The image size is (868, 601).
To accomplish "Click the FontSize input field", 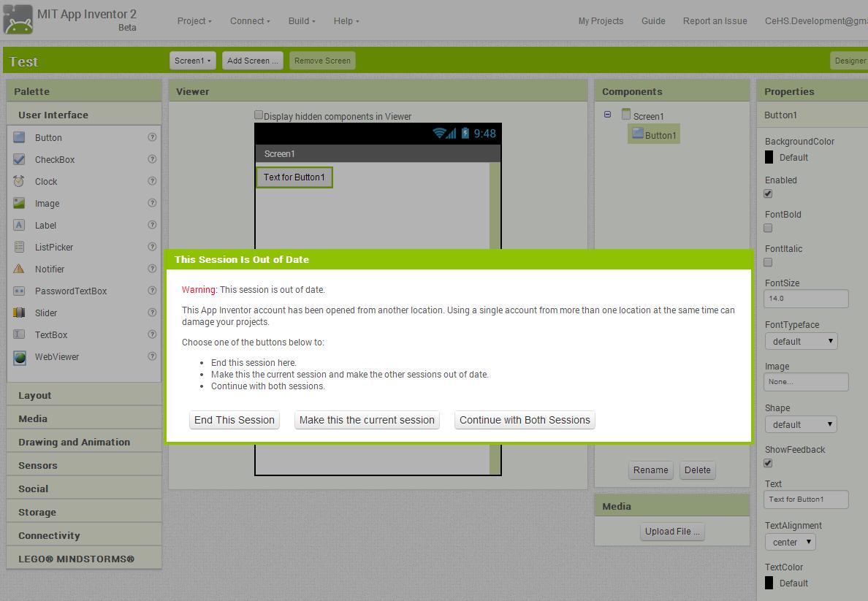I will [x=806, y=298].
